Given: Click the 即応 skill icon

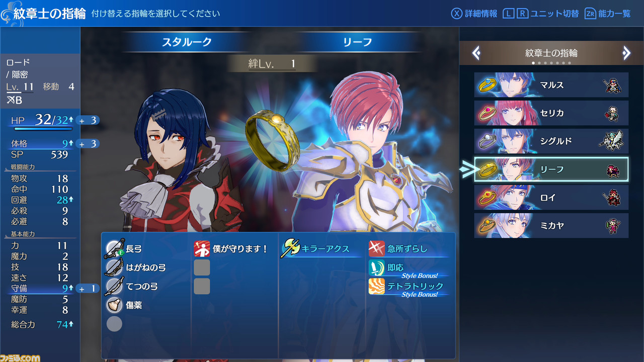Looking at the screenshot, I should coord(376,267).
